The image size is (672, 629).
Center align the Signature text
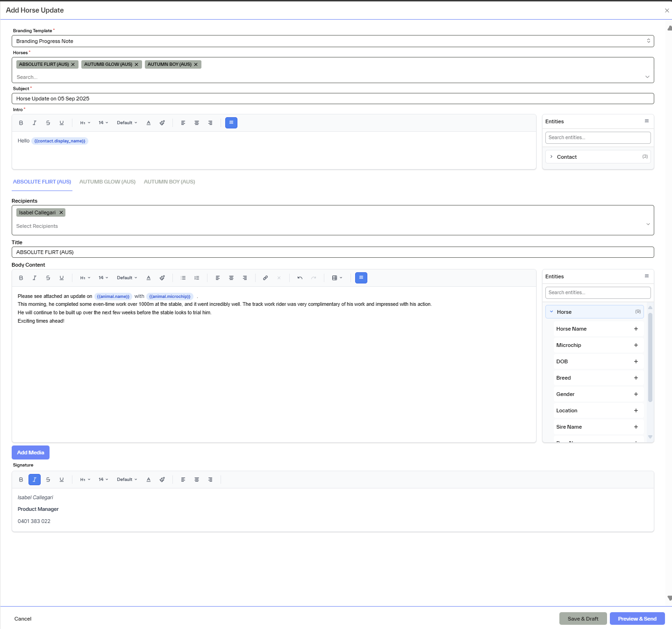[x=197, y=480]
